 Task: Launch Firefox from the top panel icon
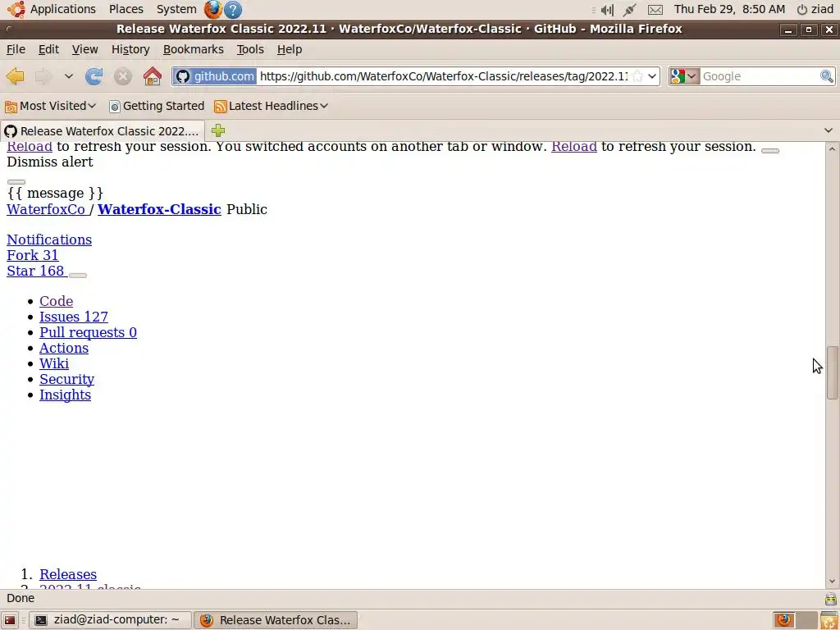coord(212,9)
